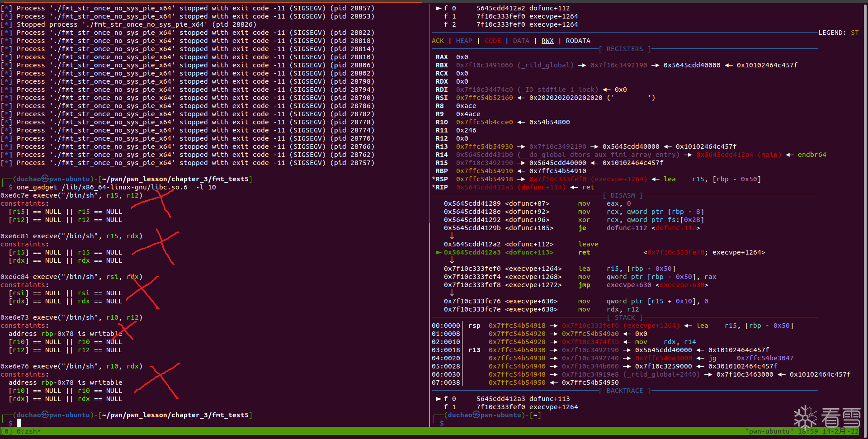Click the STACK section header

[625, 317]
